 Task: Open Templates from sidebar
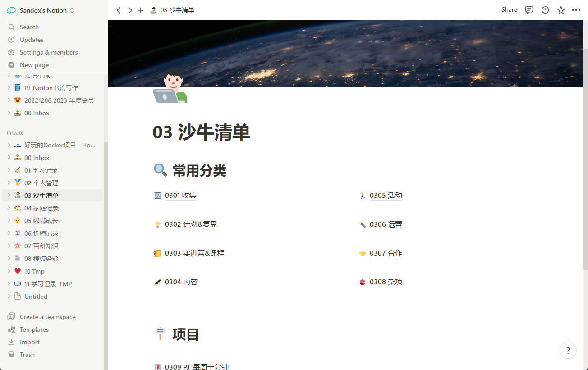(x=52, y=329)
